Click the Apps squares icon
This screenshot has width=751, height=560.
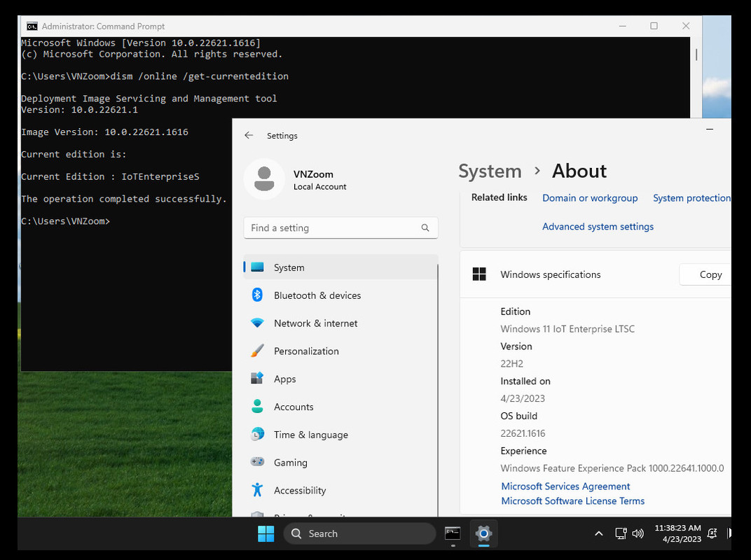(257, 378)
